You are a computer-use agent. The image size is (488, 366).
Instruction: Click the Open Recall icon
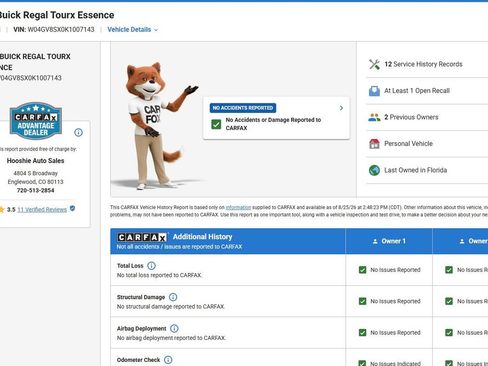pyautogui.click(x=374, y=91)
